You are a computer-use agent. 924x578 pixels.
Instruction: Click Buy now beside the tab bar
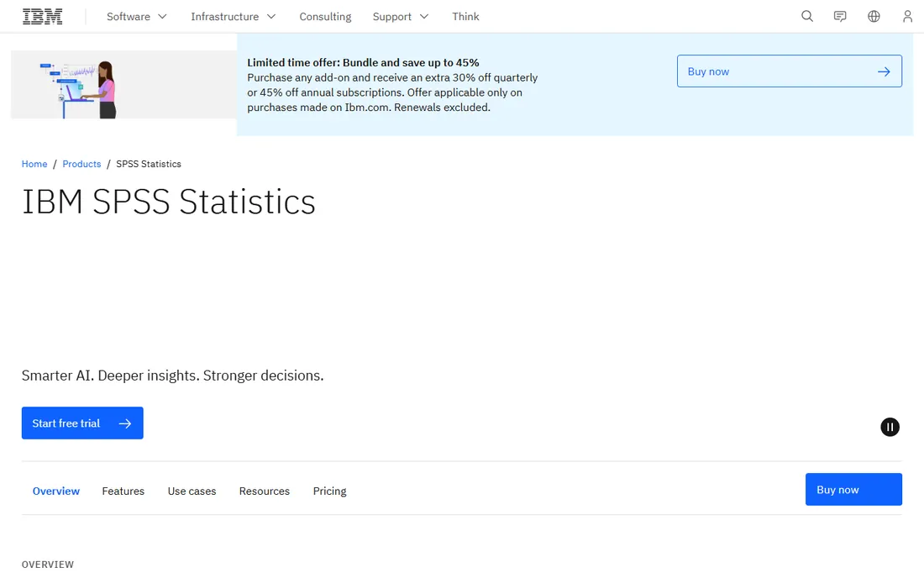pyautogui.click(x=854, y=489)
